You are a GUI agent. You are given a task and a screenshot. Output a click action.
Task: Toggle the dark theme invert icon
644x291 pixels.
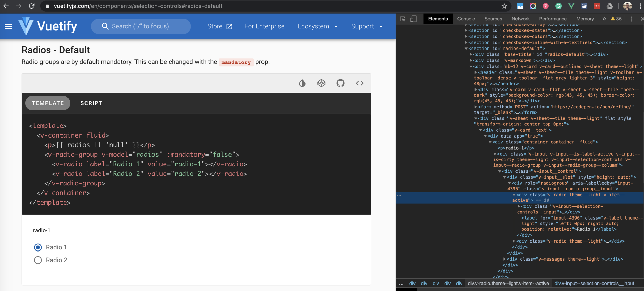[x=302, y=83]
